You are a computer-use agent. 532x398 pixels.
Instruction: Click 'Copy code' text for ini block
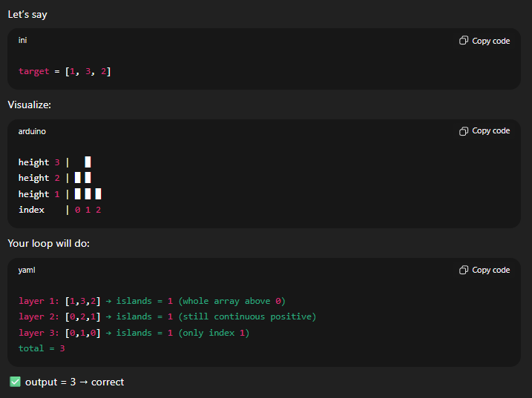tap(490, 41)
